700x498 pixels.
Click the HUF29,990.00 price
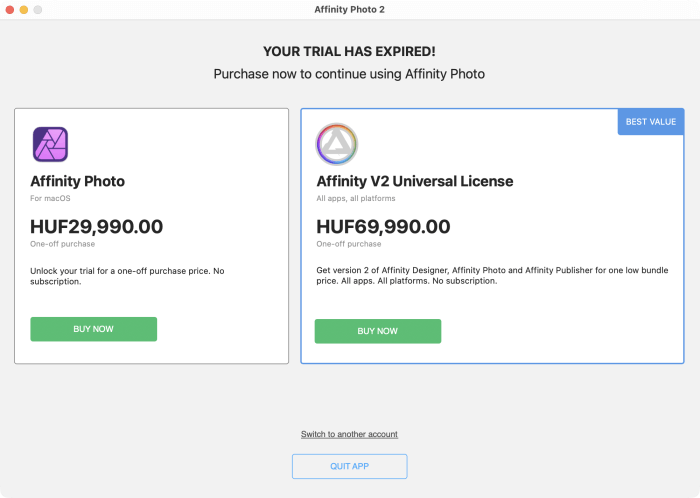pos(96,226)
